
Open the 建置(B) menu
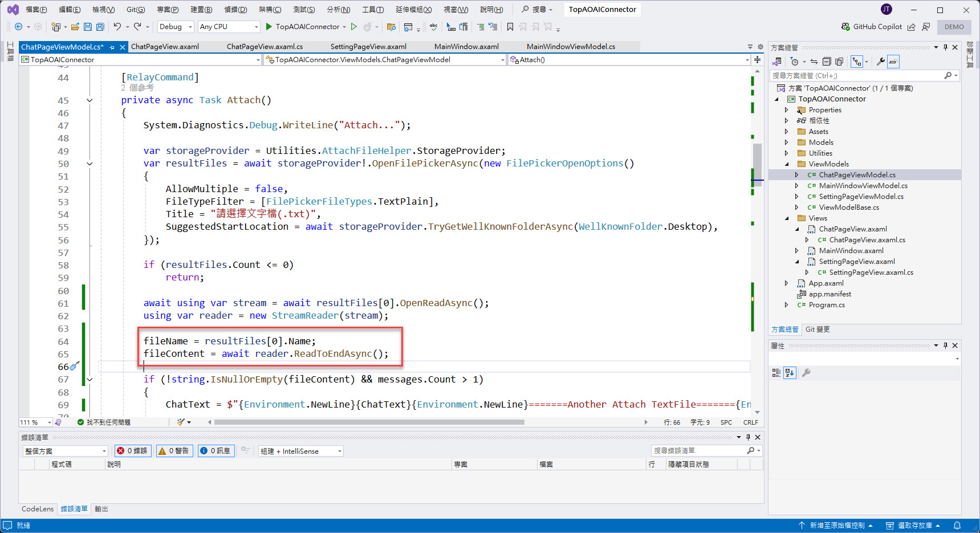(x=201, y=10)
